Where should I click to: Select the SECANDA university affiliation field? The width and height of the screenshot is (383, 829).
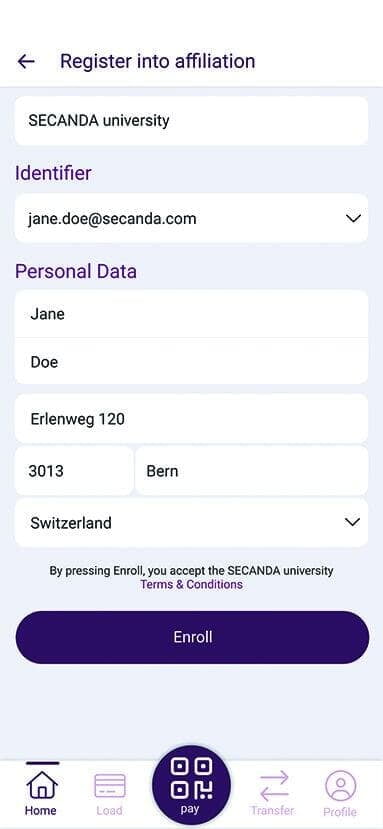click(191, 121)
